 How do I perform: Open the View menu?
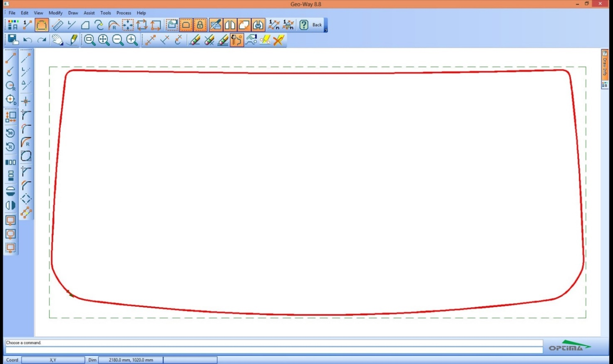coord(38,13)
